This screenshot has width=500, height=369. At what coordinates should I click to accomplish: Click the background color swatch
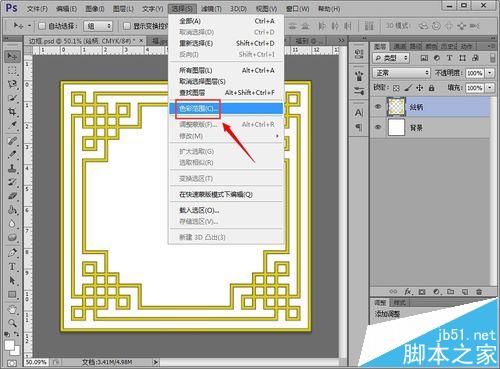(x=16, y=351)
